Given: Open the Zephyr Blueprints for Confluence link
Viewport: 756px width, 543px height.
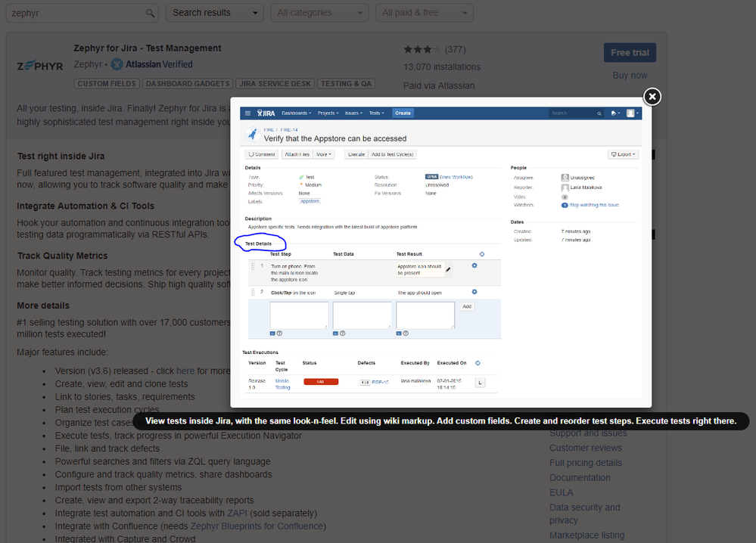Looking at the screenshot, I should point(257,526).
